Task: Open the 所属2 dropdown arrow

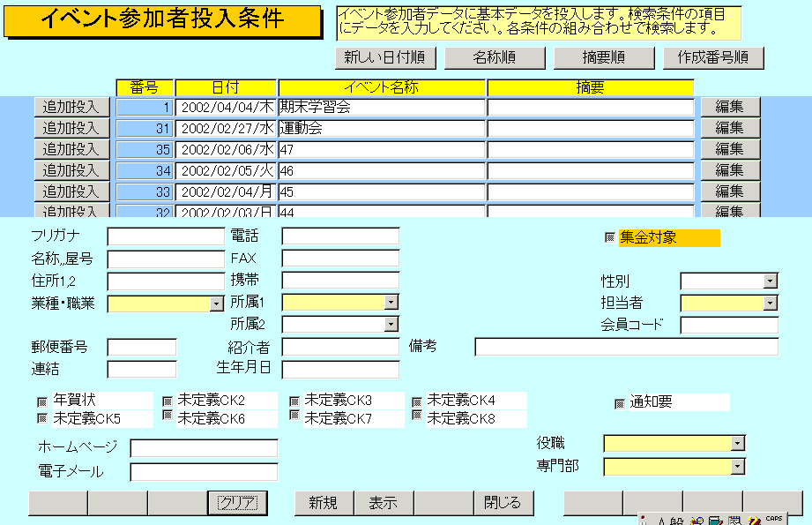Action: tap(391, 324)
